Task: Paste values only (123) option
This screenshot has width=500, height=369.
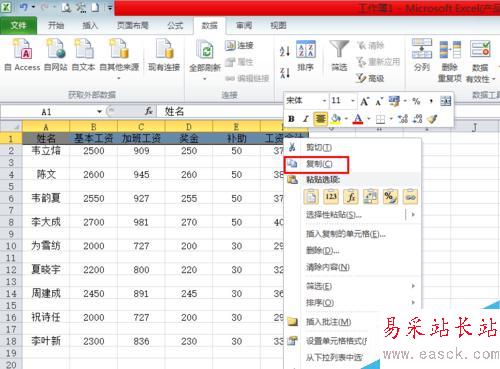Action: pos(331,197)
